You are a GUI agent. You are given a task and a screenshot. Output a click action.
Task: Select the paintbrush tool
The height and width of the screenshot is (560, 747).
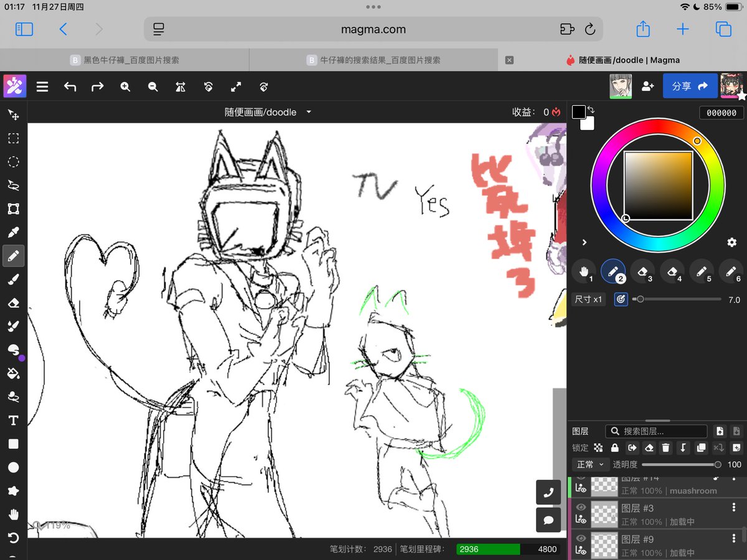(x=13, y=279)
